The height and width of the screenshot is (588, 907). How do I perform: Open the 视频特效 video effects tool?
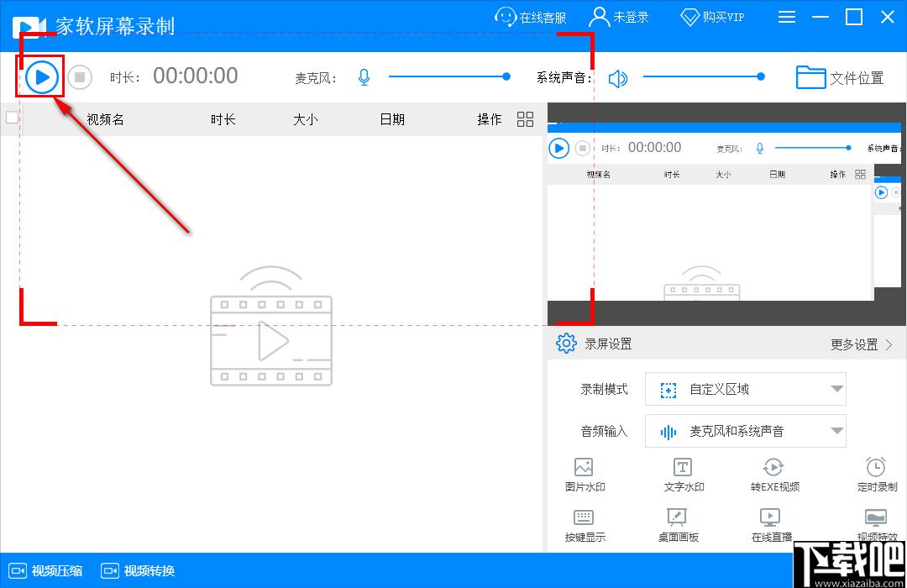(x=876, y=524)
